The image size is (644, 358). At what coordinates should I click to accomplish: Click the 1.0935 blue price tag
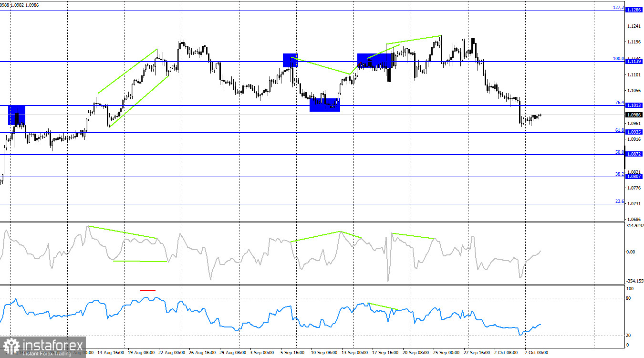pos(634,132)
